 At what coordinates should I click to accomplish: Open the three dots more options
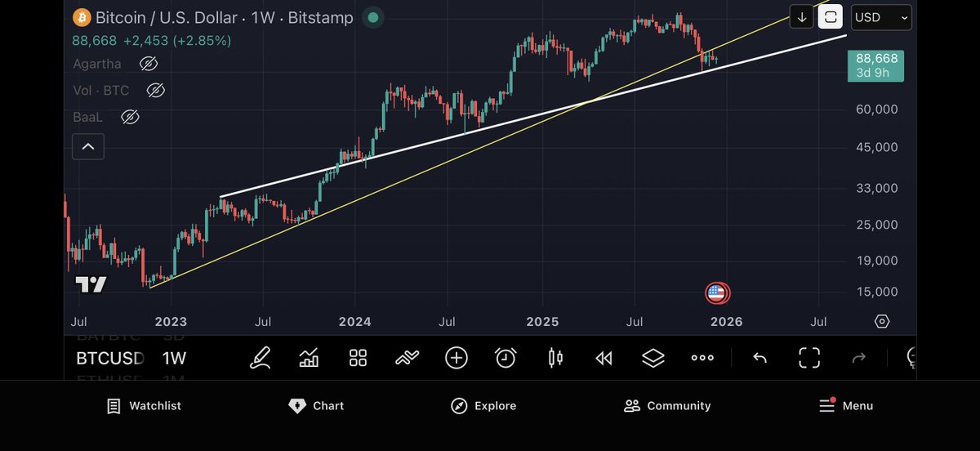702,358
